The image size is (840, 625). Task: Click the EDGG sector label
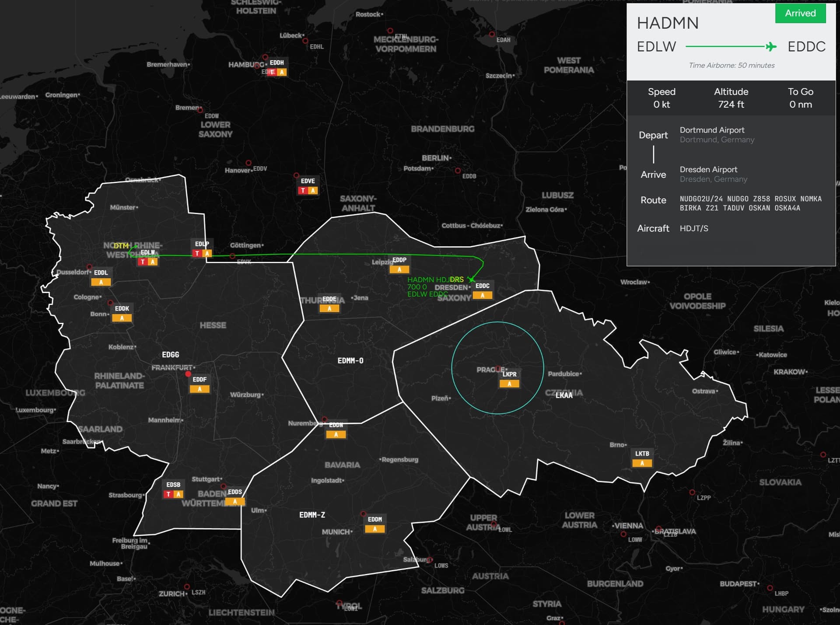(171, 355)
